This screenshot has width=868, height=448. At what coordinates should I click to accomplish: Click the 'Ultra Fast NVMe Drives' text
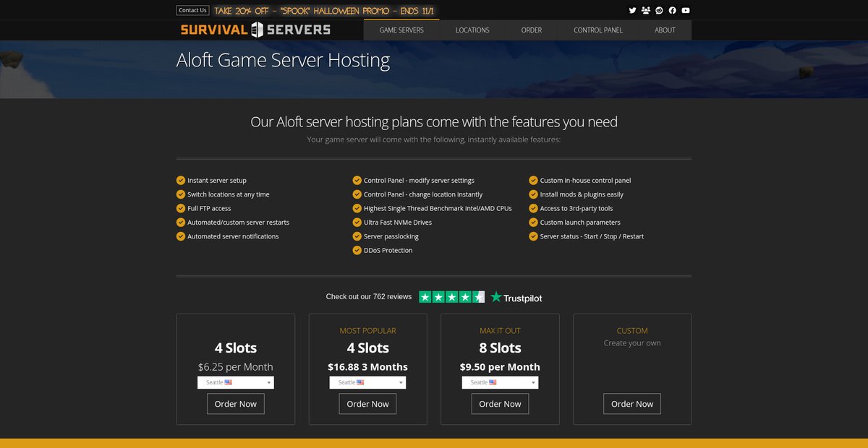(399, 223)
